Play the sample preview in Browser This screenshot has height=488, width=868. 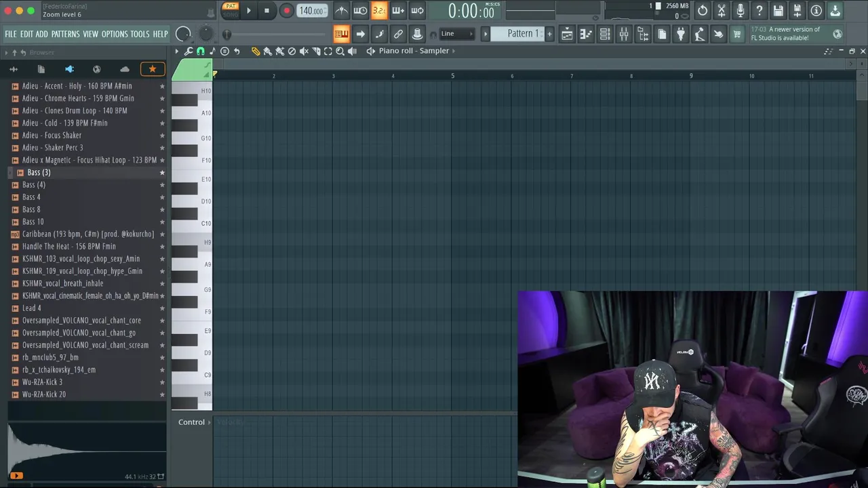[16, 476]
